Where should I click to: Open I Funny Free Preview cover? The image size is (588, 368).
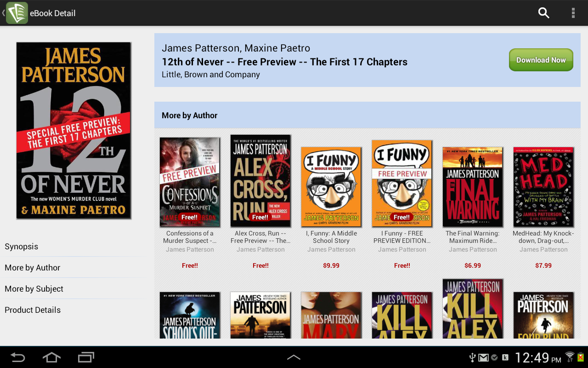click(402, 184)
